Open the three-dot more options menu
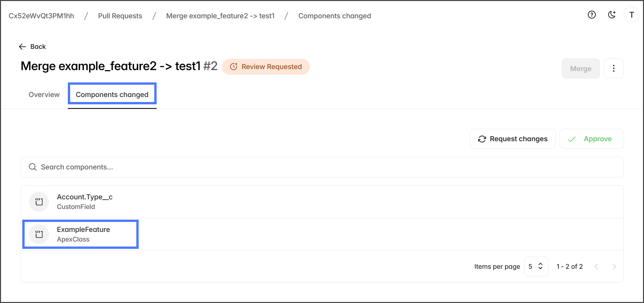Image resolution: width=644 pixels, height=303 pixels. pyautogui.click(x=614, y=68)
